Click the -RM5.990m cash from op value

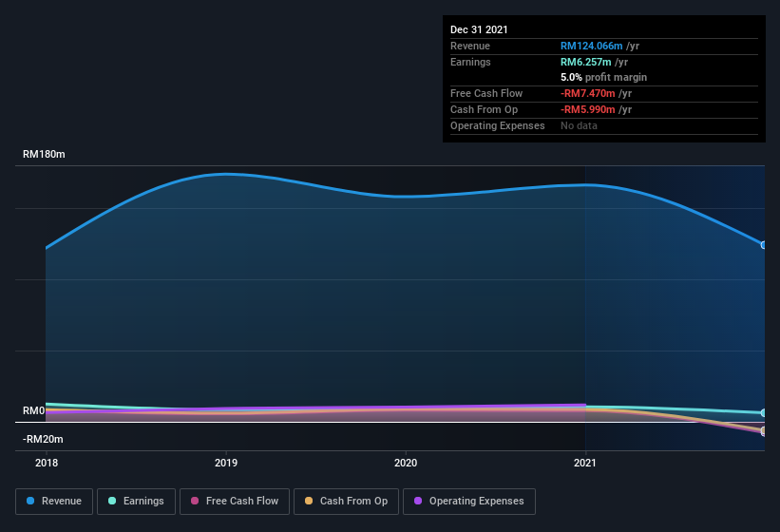pyautogui.click(x=588, y=109)
